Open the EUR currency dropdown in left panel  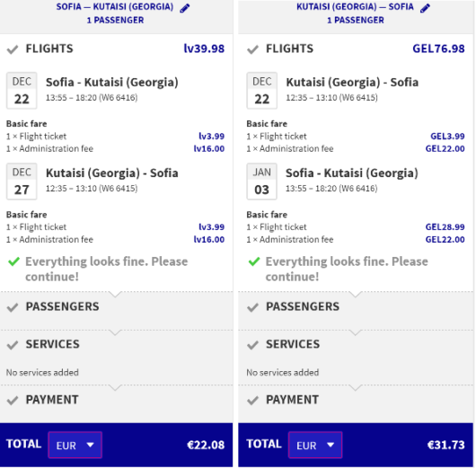pos(75,445)
